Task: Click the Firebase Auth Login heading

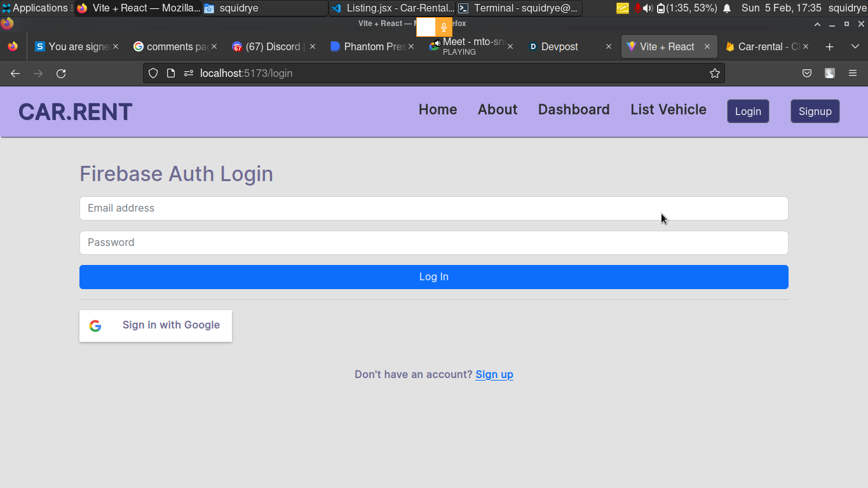Action: pos(176,173)
